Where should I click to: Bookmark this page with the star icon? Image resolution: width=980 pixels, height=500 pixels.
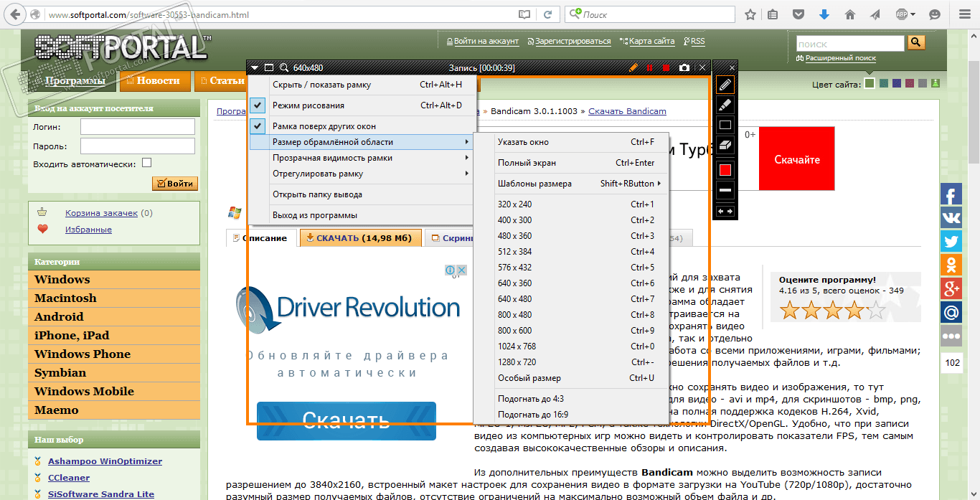(x=750, y=14)
